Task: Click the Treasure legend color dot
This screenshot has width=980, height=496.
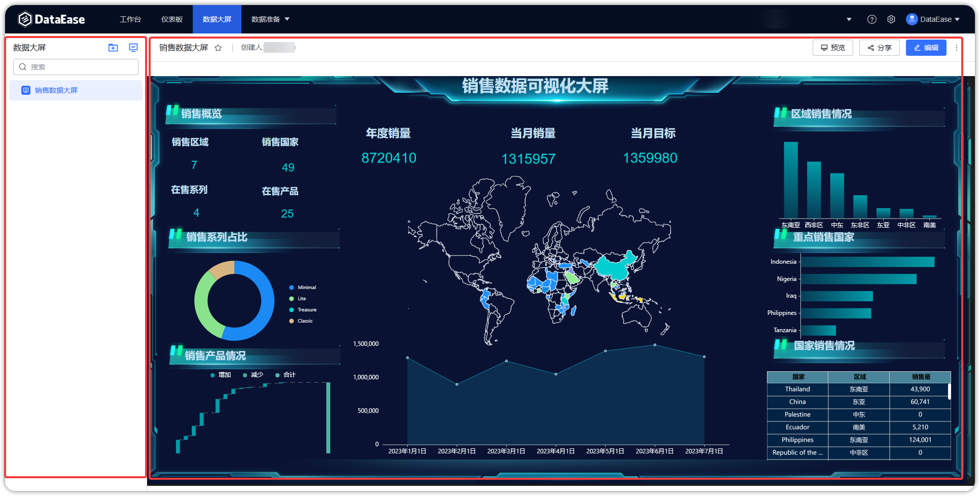Action: pyautogui.click(x=292, y=309)
